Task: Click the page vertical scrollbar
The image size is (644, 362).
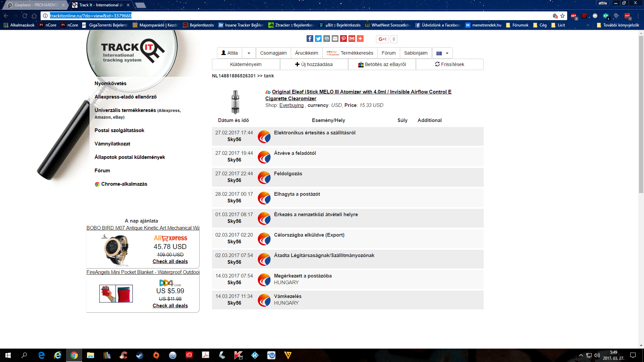Action: tap(641, 114)
